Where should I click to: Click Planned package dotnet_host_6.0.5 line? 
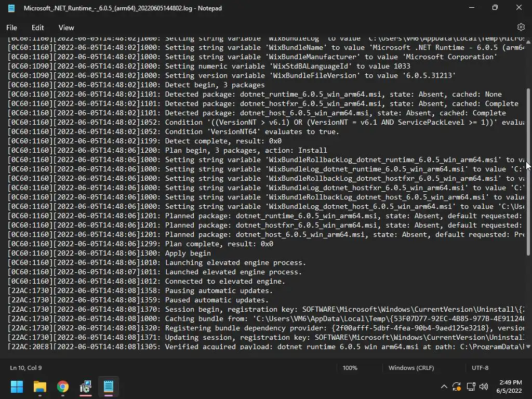[265, 234]
